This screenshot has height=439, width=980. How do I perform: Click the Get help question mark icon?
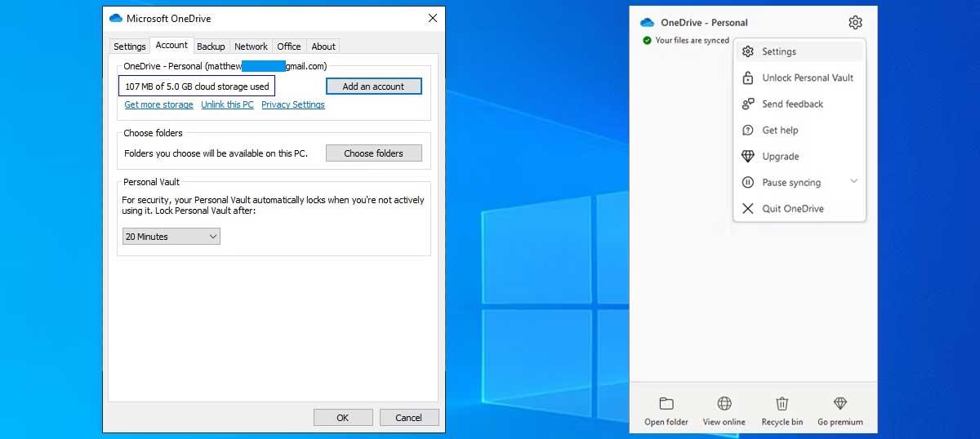click(x=747, y=130)
